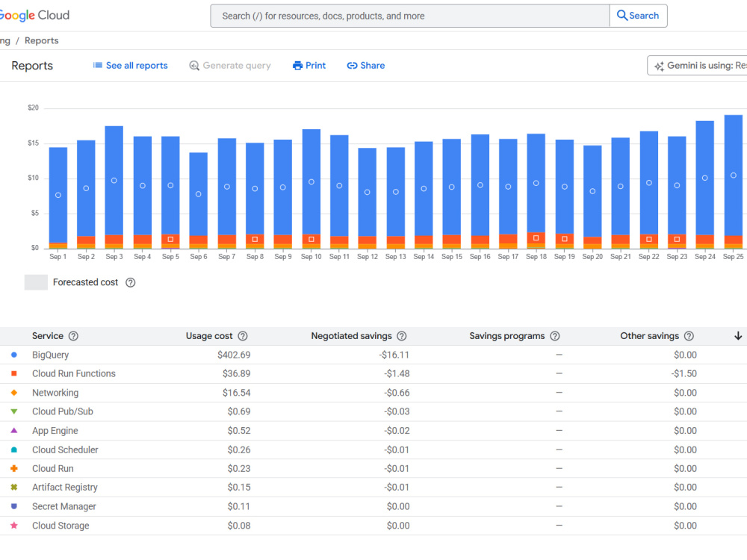Click $402.69 usage cost value
Viewport: 747px width, 560px height.
tap(234, 355)
